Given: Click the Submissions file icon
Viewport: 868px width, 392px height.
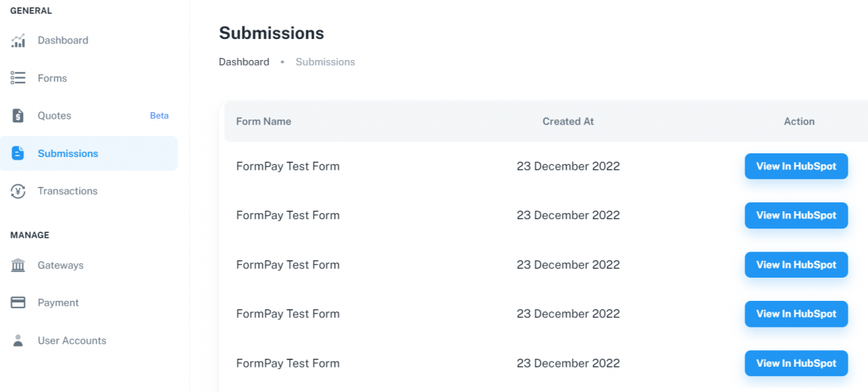Looking at the screenshot, I should click(x=18, y=153).
